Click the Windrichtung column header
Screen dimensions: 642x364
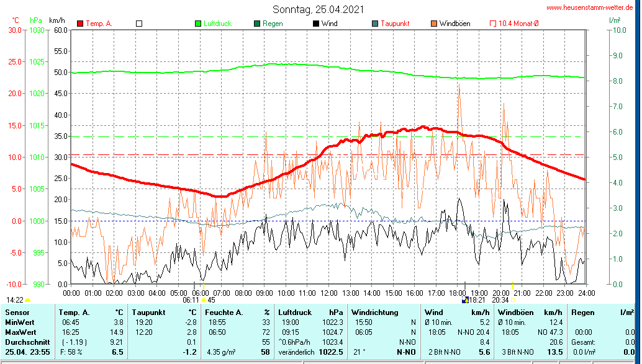pos(374,313)
